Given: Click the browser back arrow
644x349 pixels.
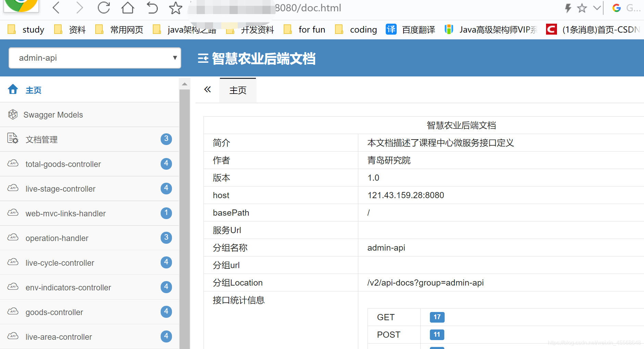Looking at the screenshot, I should (57, 8).
